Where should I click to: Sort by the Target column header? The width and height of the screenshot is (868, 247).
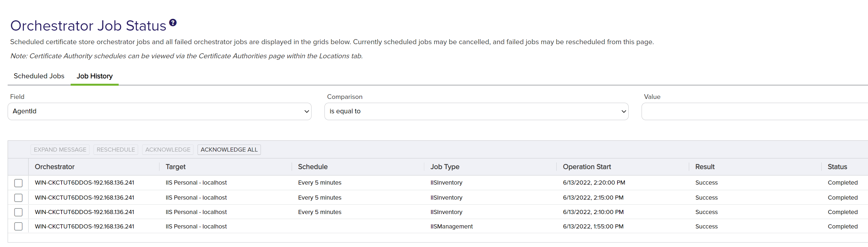[x=175, y=167]
